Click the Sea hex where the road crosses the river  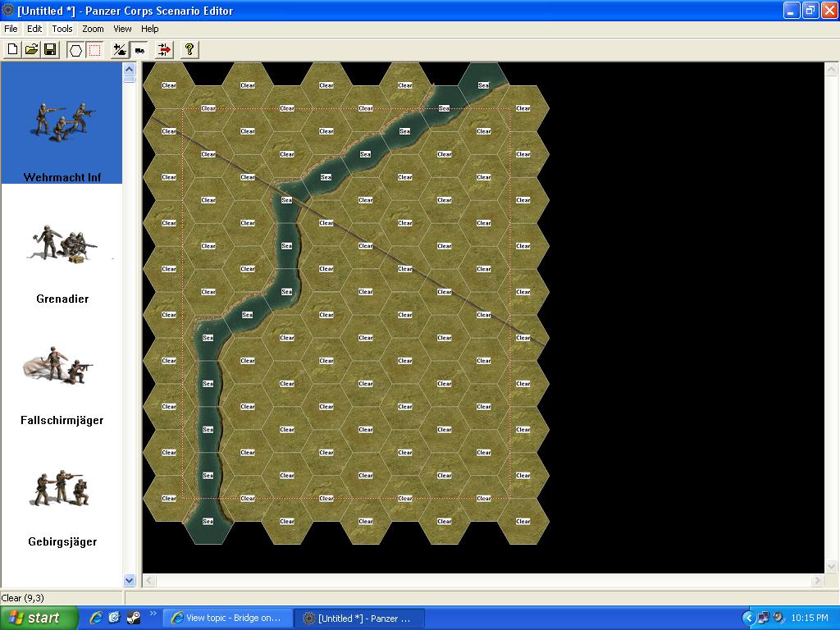286,200
